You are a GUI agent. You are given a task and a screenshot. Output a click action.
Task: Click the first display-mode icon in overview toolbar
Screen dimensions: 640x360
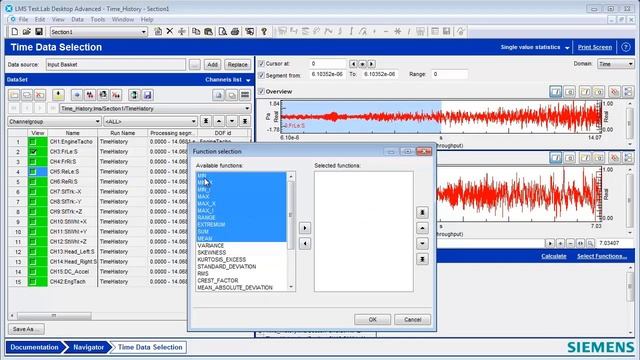(556, 92)
